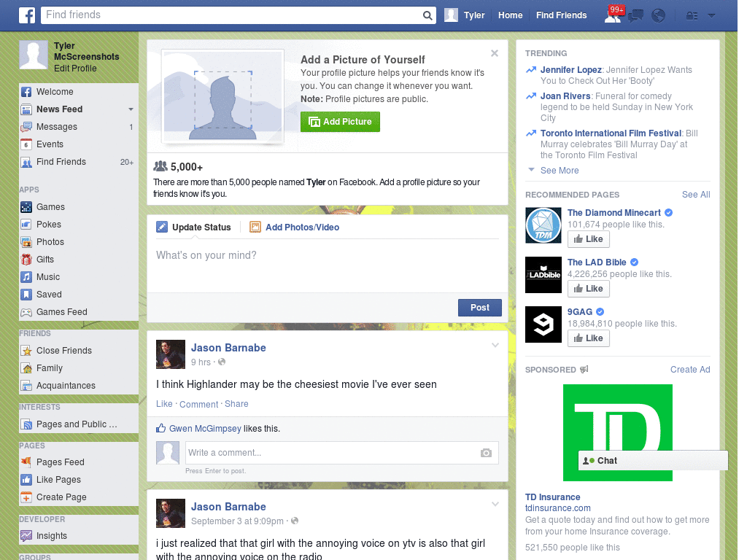The image size is (747, 560).
Task: Select Add Photos/Video tab
Action: pyautogui.click(x=295, y=227)
